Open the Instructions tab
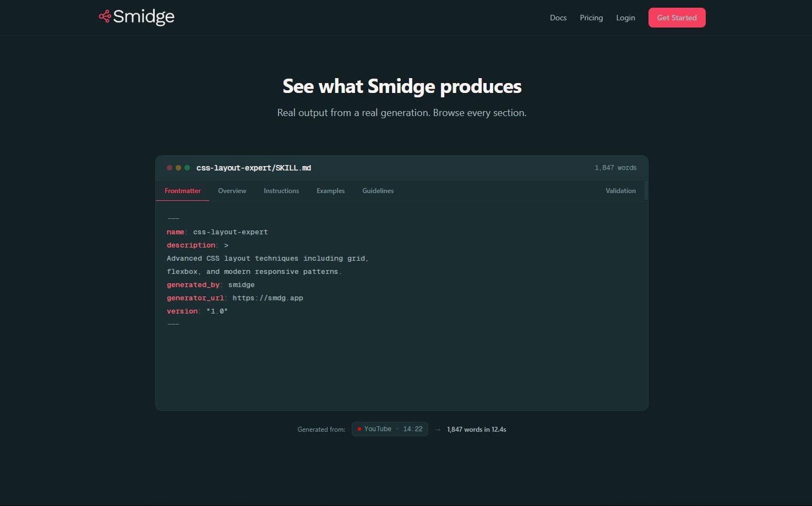Image resolution: width=812 pixels, height=506 pixels. 281,190
